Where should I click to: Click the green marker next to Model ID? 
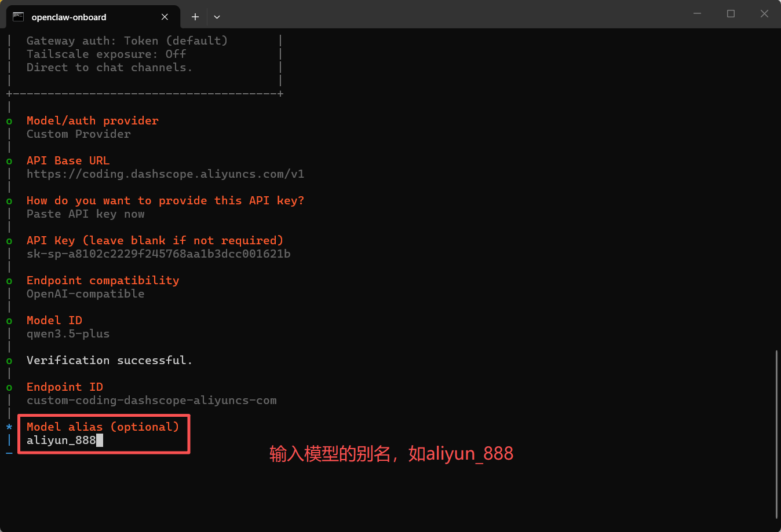(x=9, y=321)
